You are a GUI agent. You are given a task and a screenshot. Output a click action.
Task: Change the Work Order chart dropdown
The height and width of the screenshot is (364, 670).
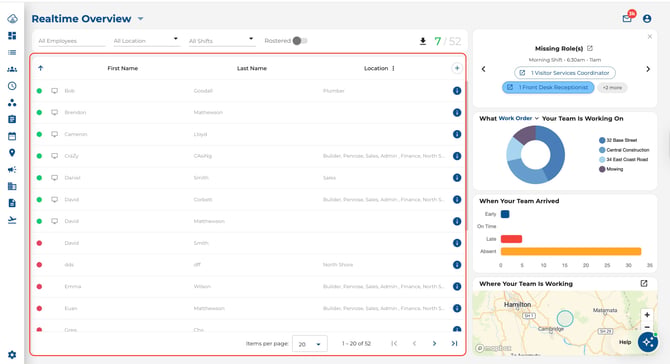pyautogui.click(x=518, y=118)
